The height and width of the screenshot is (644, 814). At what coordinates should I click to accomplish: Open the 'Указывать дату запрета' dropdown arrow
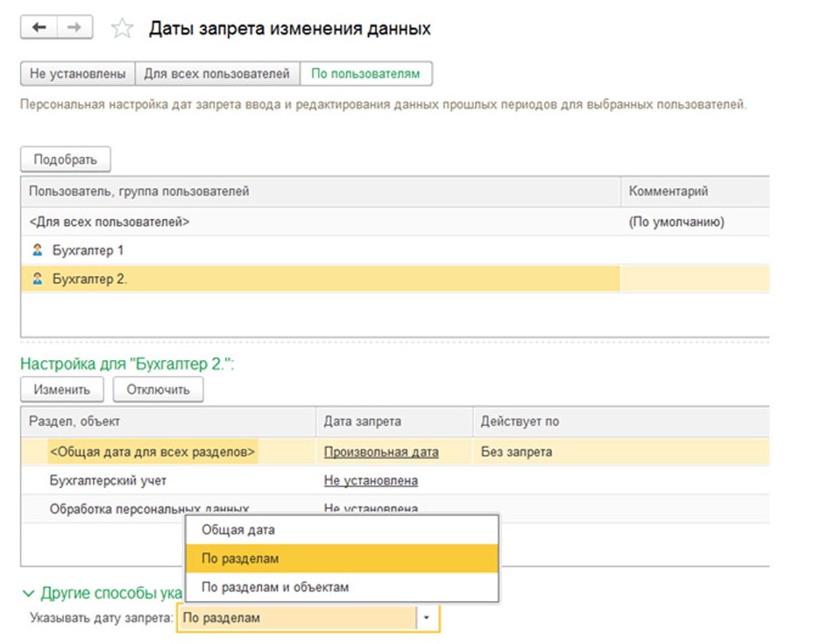point(427,618)
